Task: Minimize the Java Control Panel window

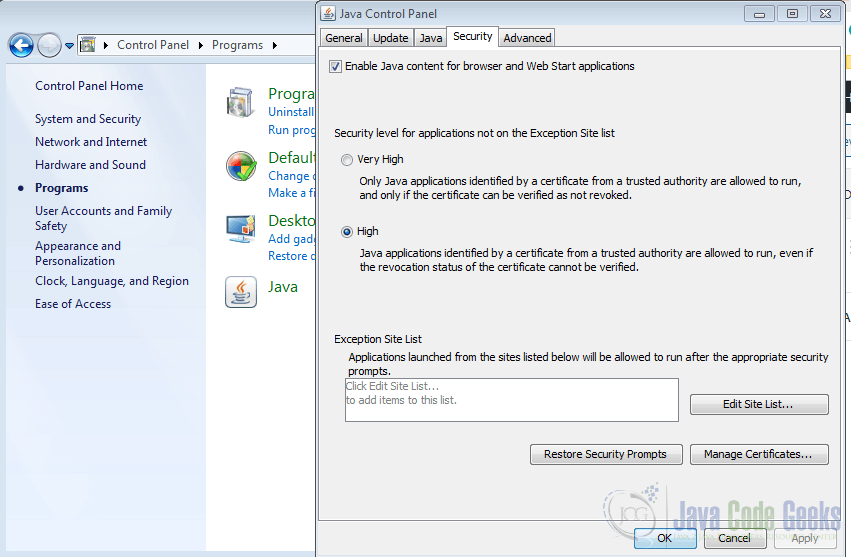Action: [759, 14]
